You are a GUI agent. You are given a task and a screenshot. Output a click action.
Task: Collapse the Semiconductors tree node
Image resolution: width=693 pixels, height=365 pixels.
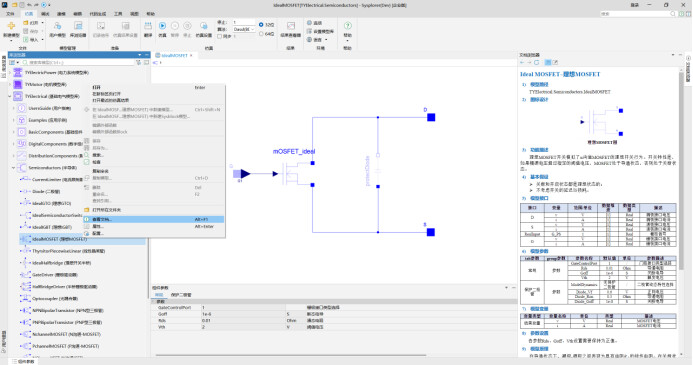coord(14,167)
